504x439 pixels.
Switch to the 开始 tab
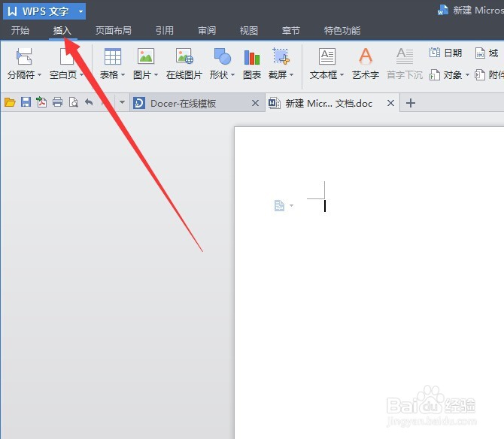(20, 31)
